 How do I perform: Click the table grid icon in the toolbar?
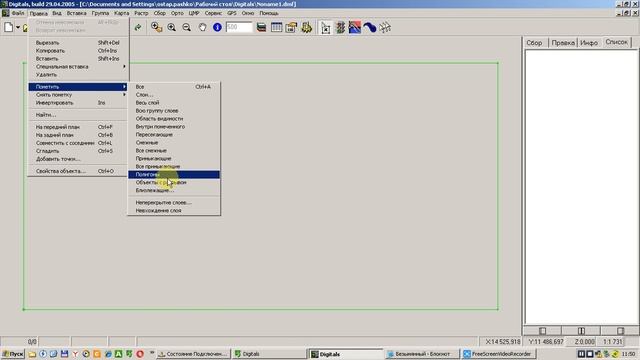click(276, 27)
